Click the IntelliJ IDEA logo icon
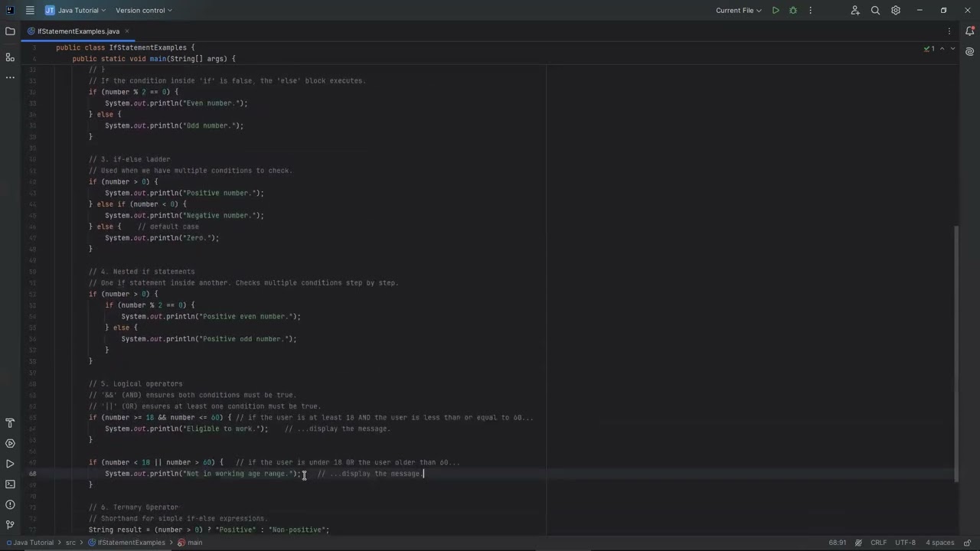The image size is (980, 551). tap(10, 10)
